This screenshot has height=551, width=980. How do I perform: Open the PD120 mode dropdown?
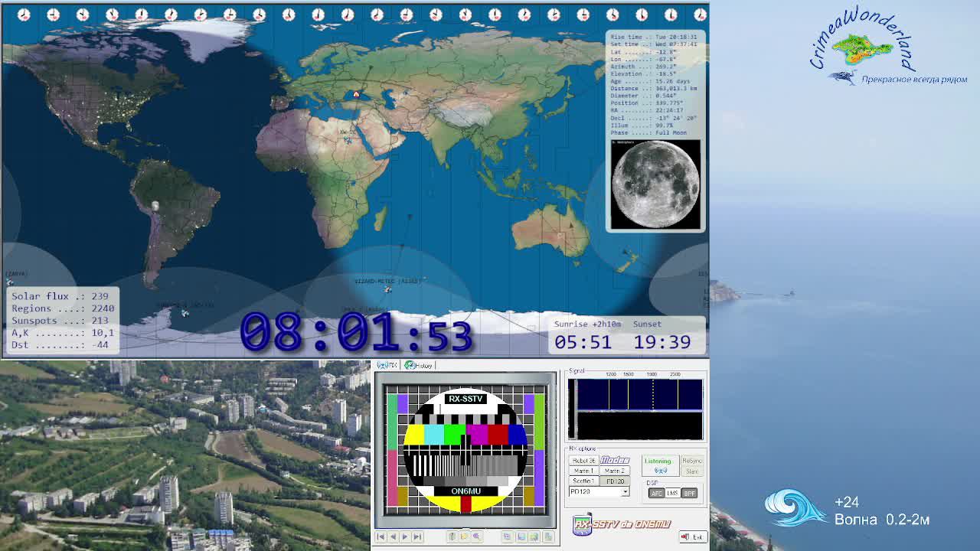pos(625,491)
